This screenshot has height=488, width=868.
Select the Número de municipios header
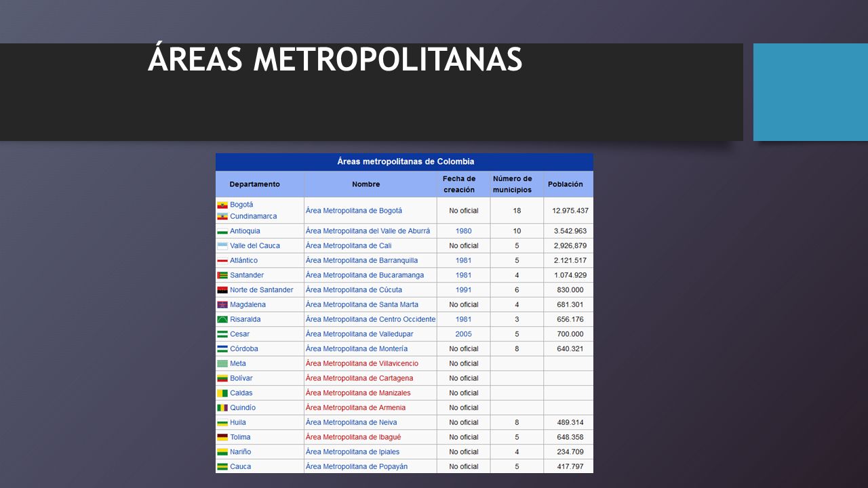coord(513,184)
